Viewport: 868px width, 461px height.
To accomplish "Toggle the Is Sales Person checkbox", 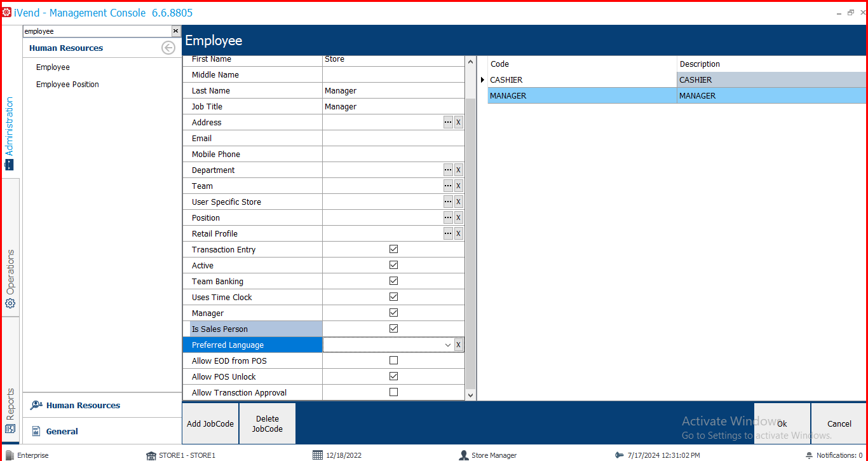I will click(x=393, y=329).
